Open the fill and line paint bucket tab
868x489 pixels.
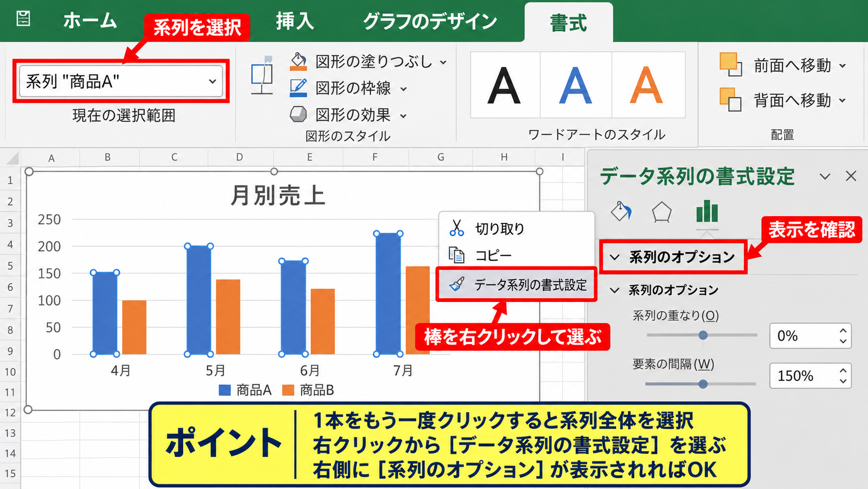[x=621, y=212]
